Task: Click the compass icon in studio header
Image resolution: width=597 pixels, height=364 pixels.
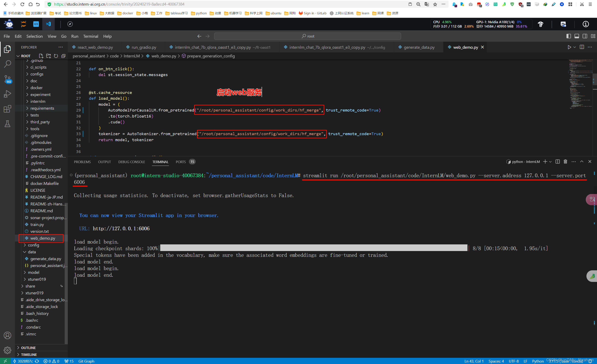Action: coord(70,24)
